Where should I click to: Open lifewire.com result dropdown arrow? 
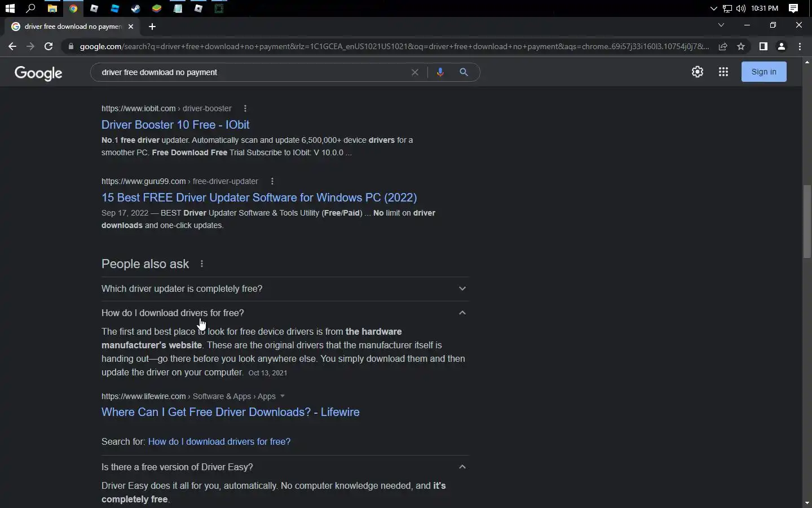[283, 396]
